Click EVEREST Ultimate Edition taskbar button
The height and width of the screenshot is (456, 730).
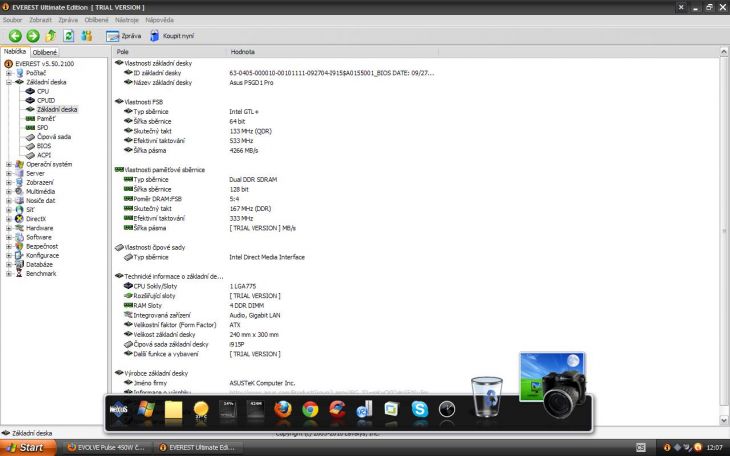[198, 448]
